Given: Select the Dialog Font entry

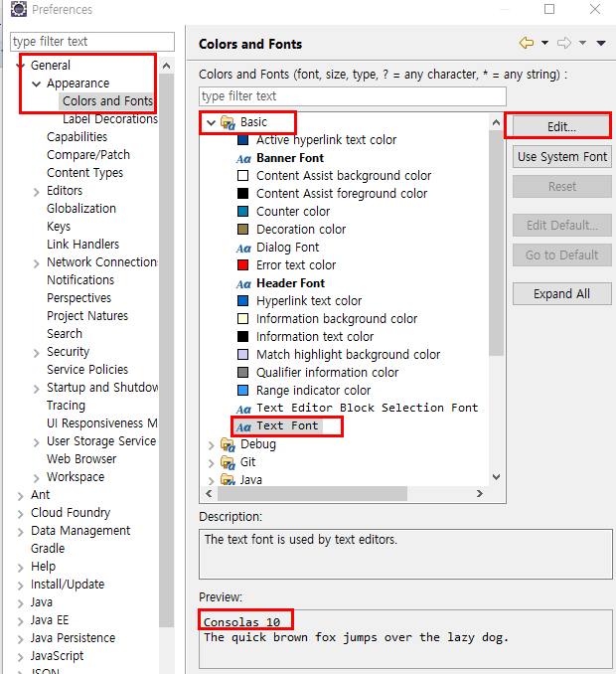Looking at the screenshot, I should (x=287, y=248).
